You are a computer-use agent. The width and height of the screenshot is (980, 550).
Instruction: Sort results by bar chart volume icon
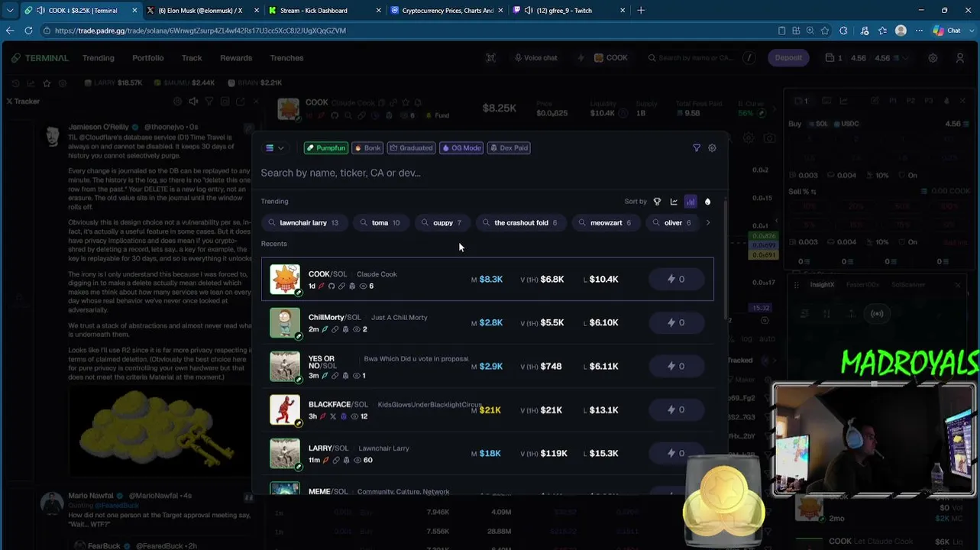click(x=691, y=202)
